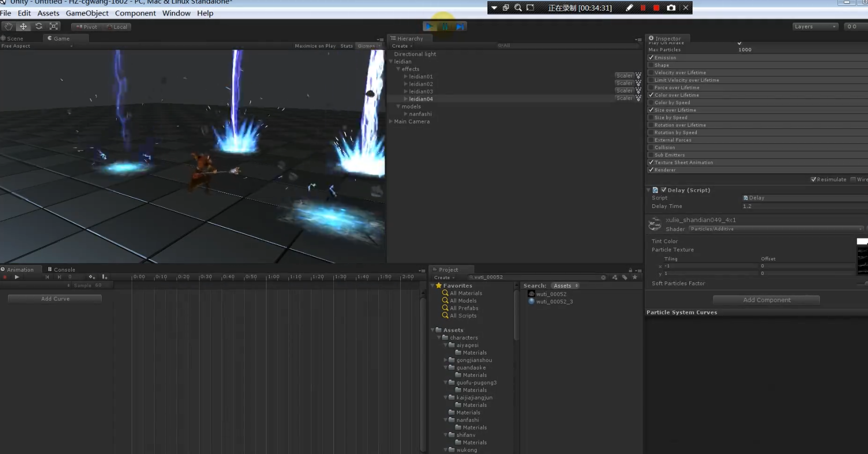This screenshot has height=454, width=868.
Task: Toggle Local handle rotation
Action: point(117,27)
